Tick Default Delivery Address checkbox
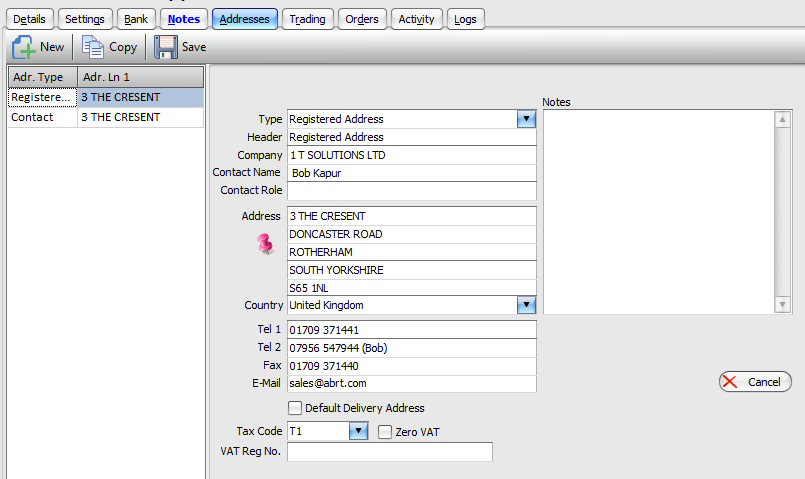The height and width of the screenshot is (479, 805). pos(295,408)
